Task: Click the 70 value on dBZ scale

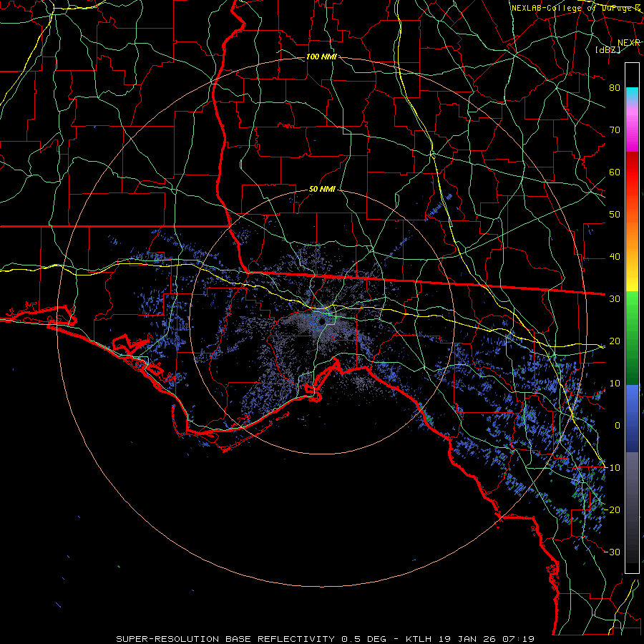Action: [615, 130]
